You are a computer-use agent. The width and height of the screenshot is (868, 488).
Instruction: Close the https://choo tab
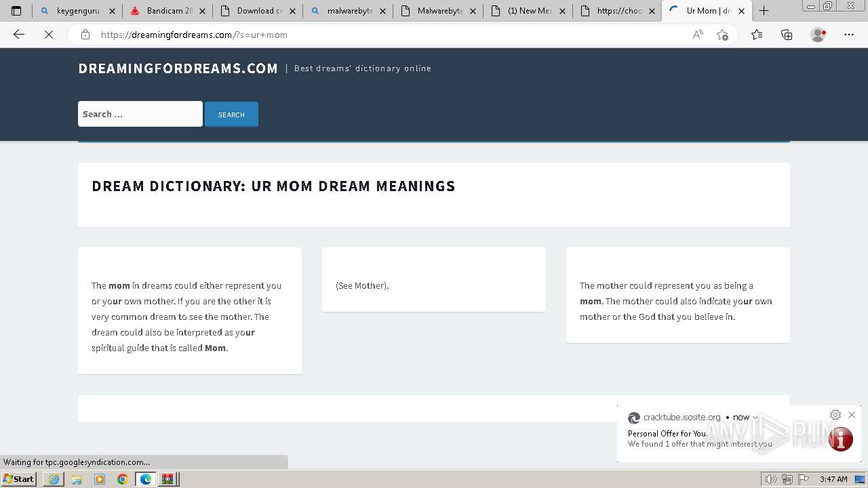click(652, 11)
